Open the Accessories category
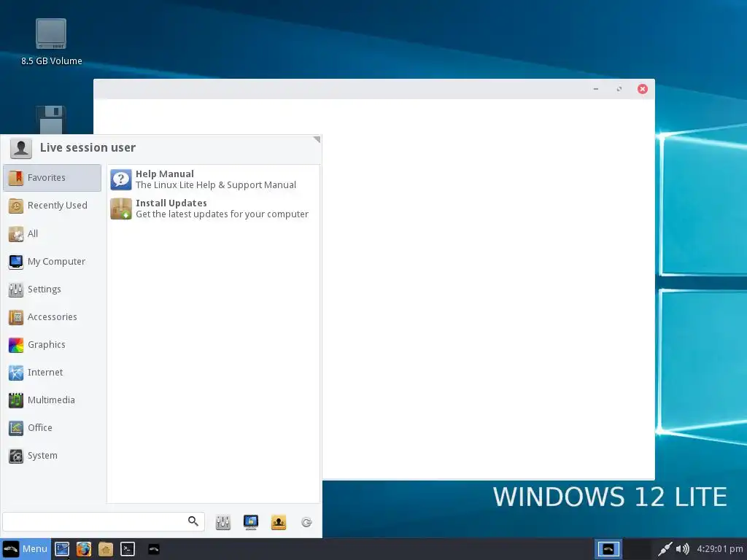 [52, 316]
